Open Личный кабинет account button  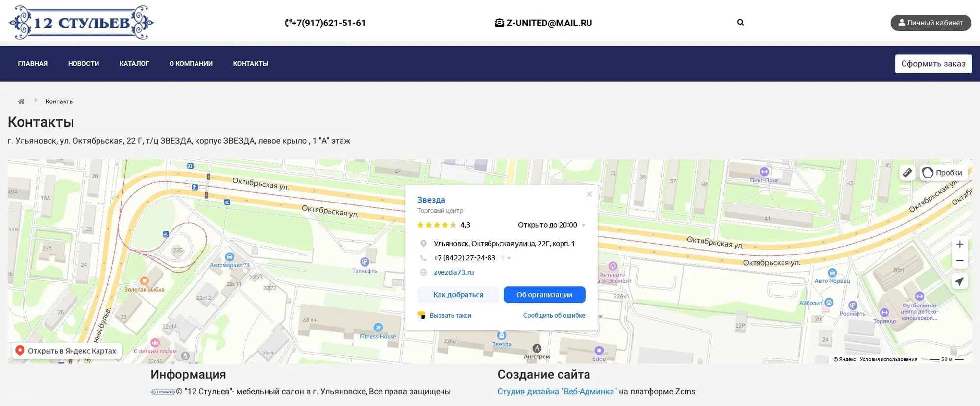[x=930, y=23]
